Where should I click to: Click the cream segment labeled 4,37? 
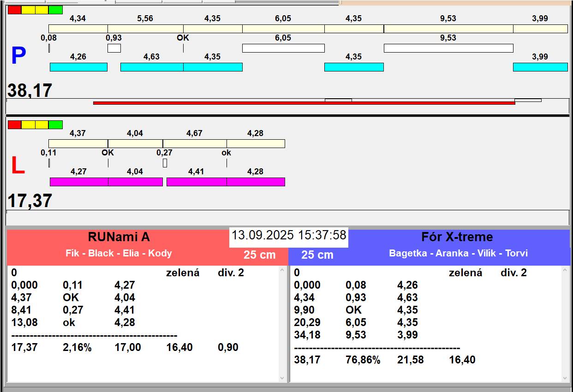point(78,143)
